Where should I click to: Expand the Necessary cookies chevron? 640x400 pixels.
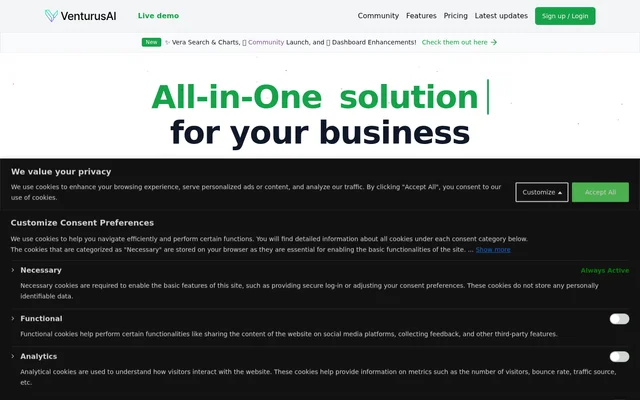[13, 270]
